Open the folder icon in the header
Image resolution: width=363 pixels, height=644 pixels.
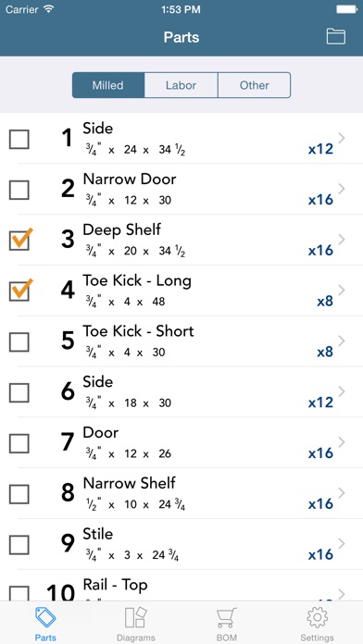pos(336,37)
